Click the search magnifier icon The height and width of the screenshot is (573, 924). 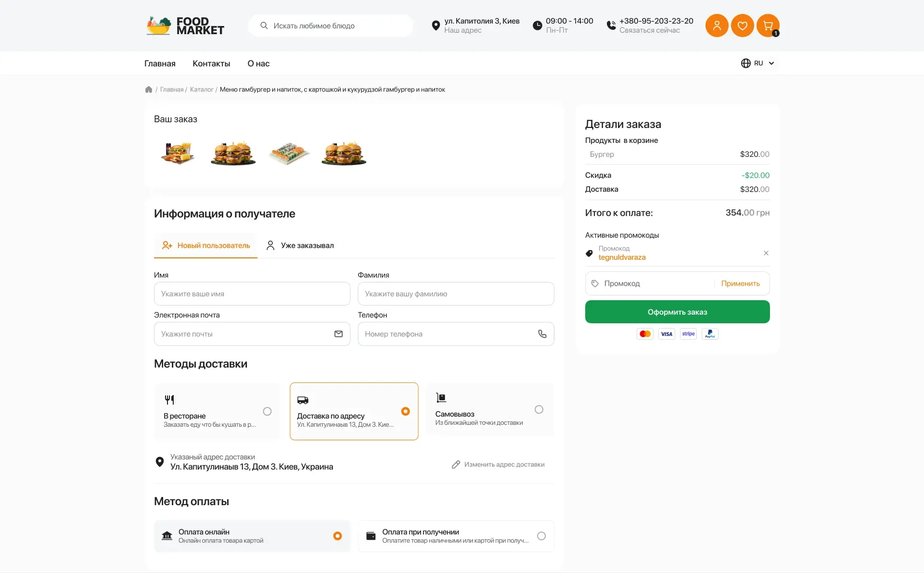[264, 25]
